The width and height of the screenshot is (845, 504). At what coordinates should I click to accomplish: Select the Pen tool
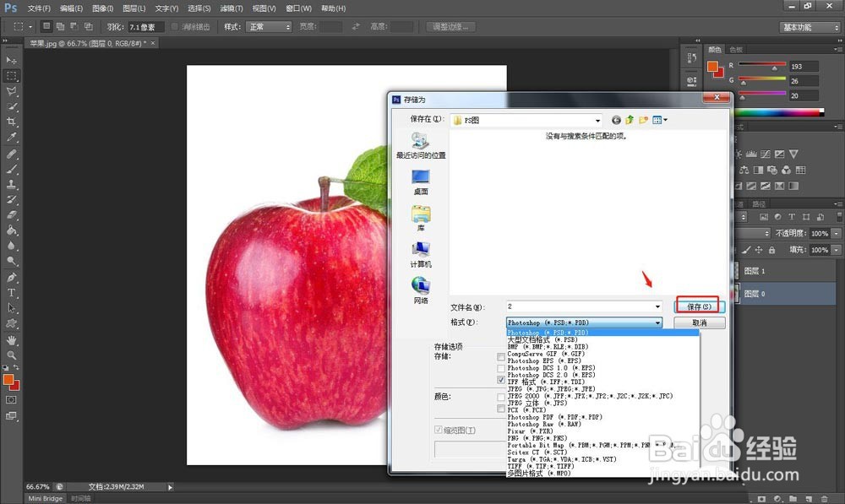(11, 277)
